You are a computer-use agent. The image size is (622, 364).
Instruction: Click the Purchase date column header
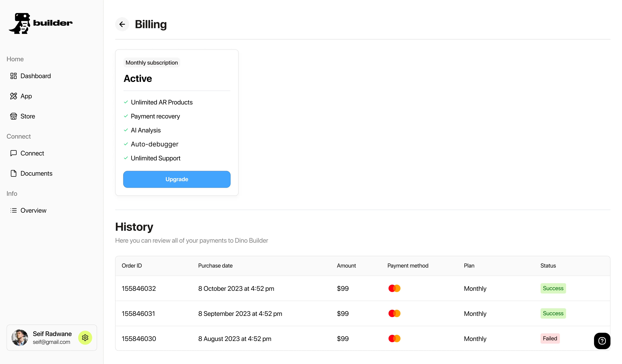(x=215, y=266)
